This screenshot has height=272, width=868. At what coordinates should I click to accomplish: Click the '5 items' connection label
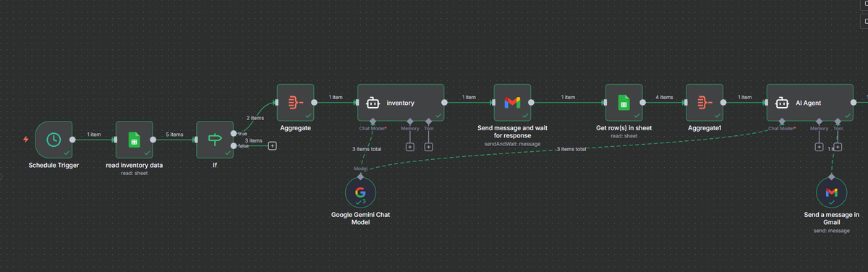click(175, 134)
